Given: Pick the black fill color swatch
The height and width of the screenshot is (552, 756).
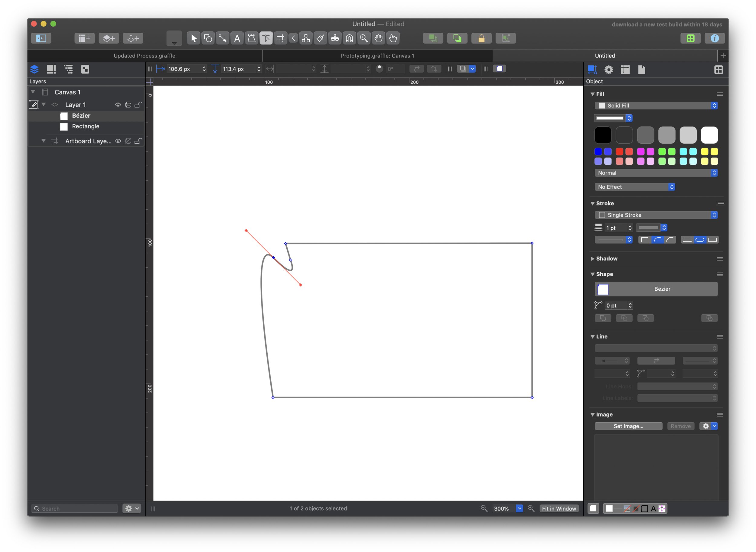Looking at the screenshot, I should (x=603, y=135).
